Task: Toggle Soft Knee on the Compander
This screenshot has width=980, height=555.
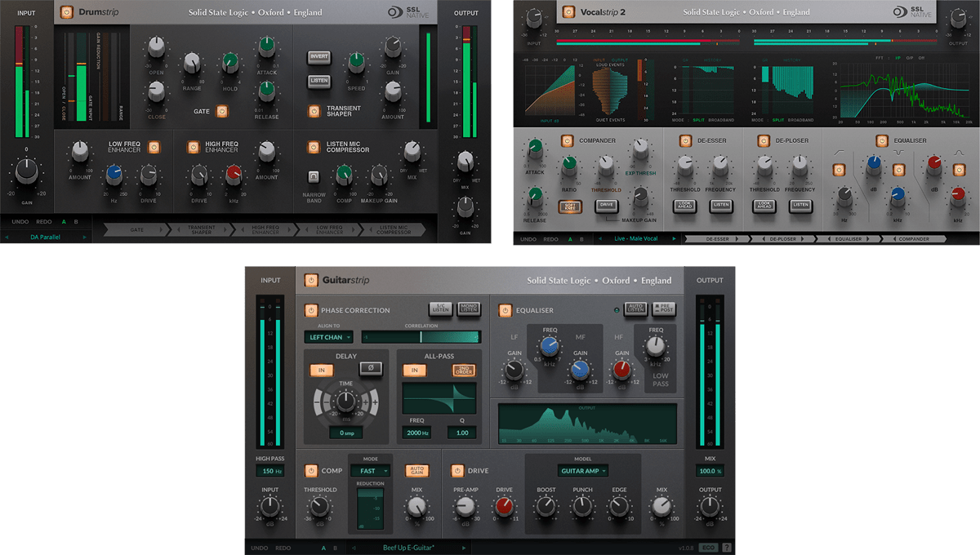Action: pos(569,207)
